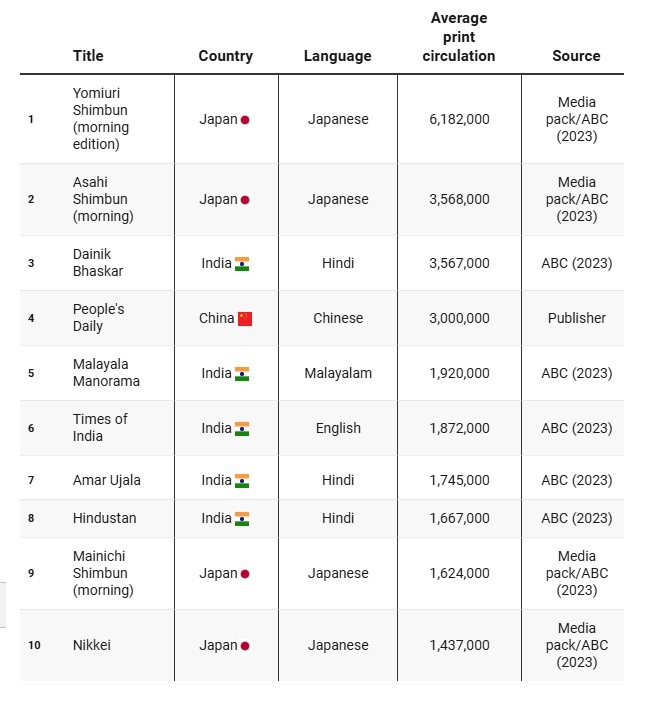This screenshot has width=652, height=703.
Task: Sort by the Language column header
Action: (x=338, y=56)
